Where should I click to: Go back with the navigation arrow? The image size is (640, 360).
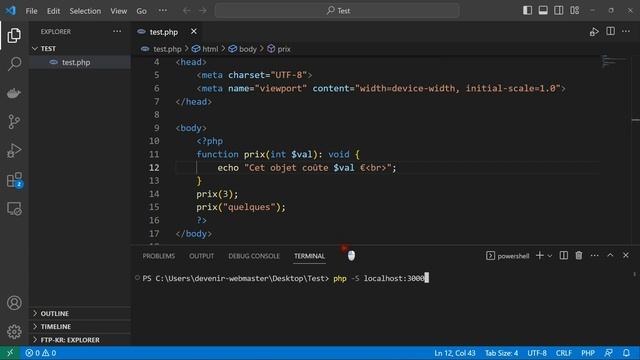click(187, 11)
